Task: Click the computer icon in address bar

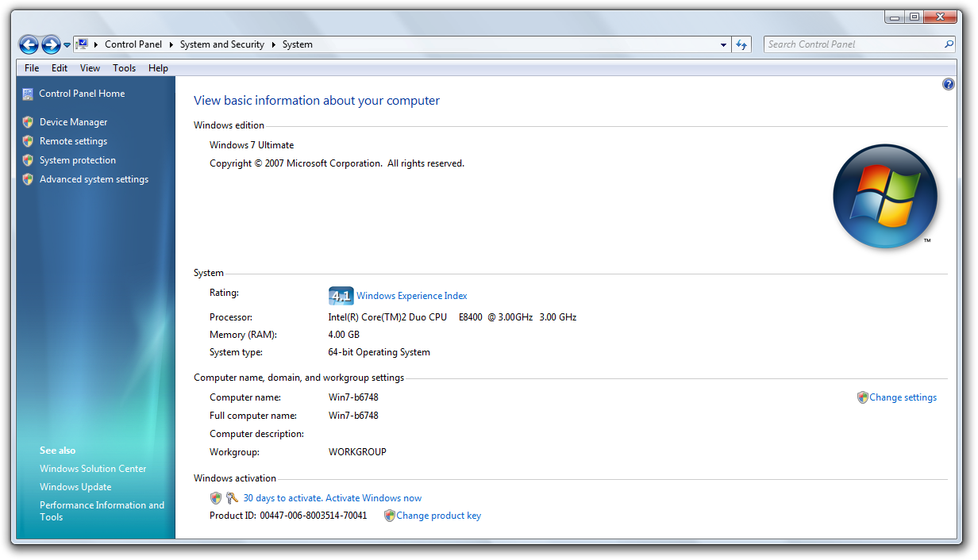Action: click(x=82, y=44)
